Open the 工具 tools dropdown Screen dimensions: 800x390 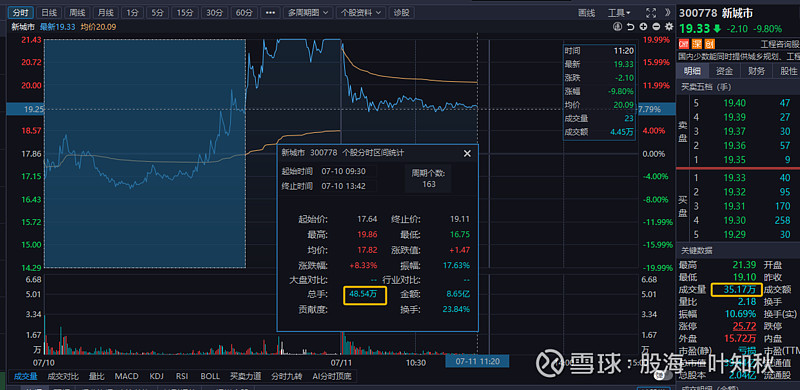(619, 13)
